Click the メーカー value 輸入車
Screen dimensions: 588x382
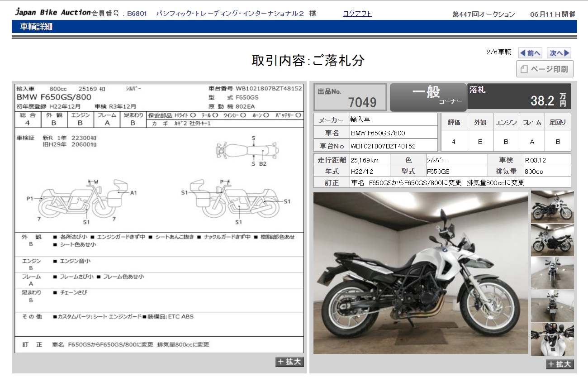[x=360, y=119]
